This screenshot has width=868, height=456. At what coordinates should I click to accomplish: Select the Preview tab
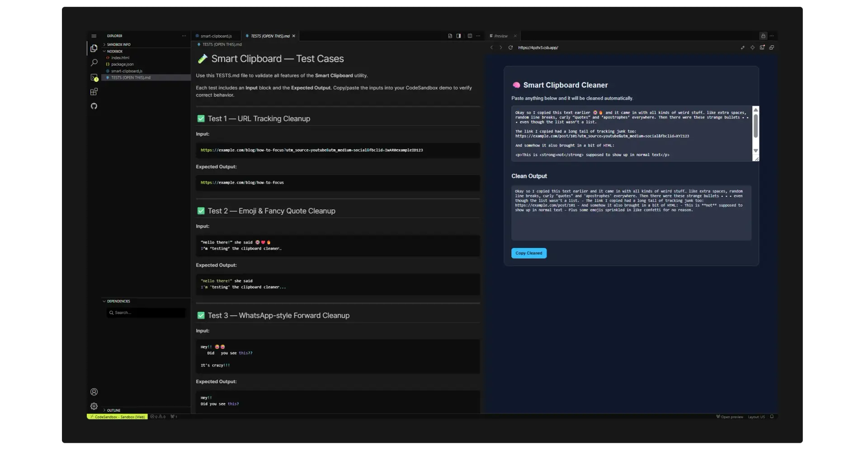click(x=500, y=36)
